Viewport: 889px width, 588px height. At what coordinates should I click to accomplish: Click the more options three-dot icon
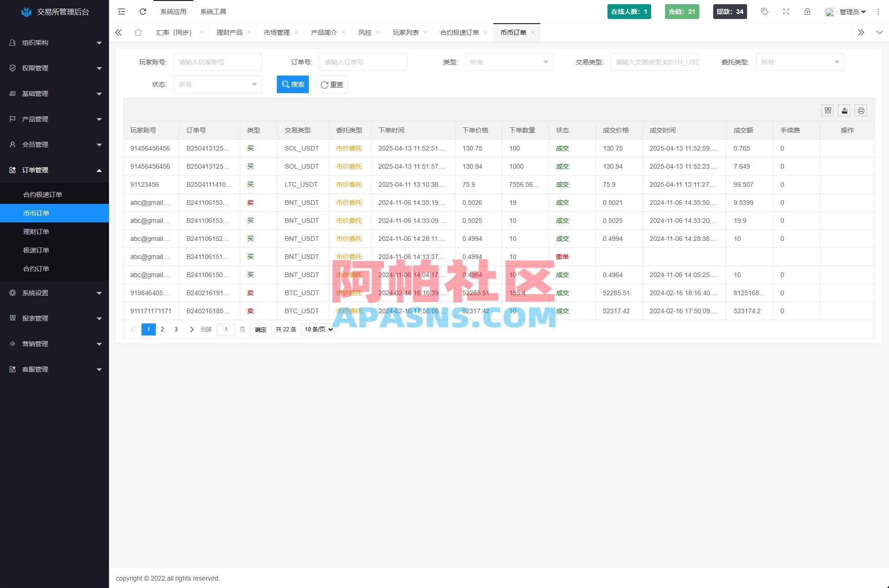pyautogui.click(x=879, y=12)
